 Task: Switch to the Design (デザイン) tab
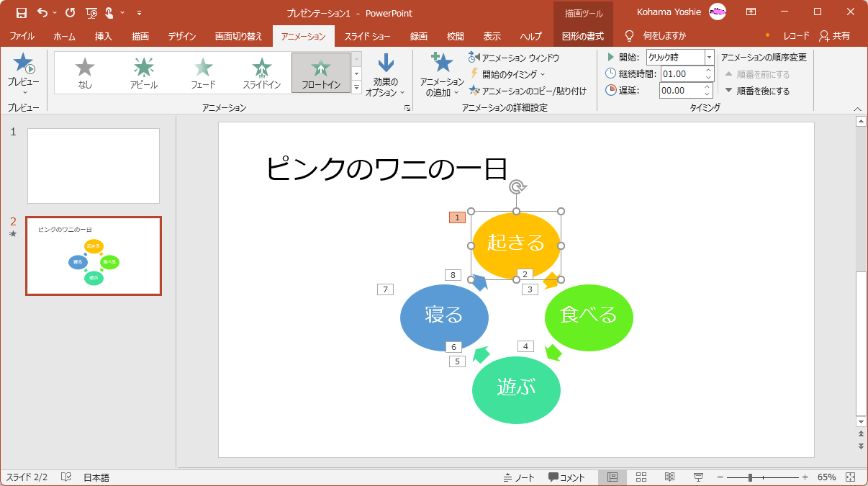click(x=183, y=36)
